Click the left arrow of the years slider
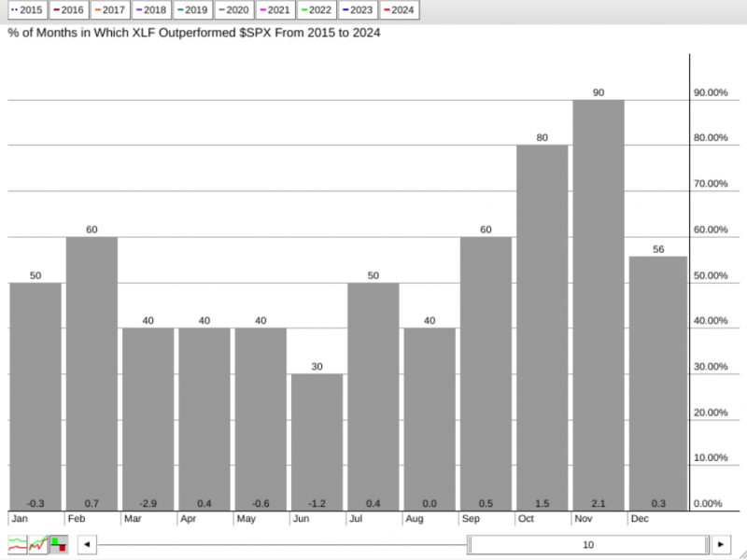Viewport: 747px width, 560px height. [87, 544]
